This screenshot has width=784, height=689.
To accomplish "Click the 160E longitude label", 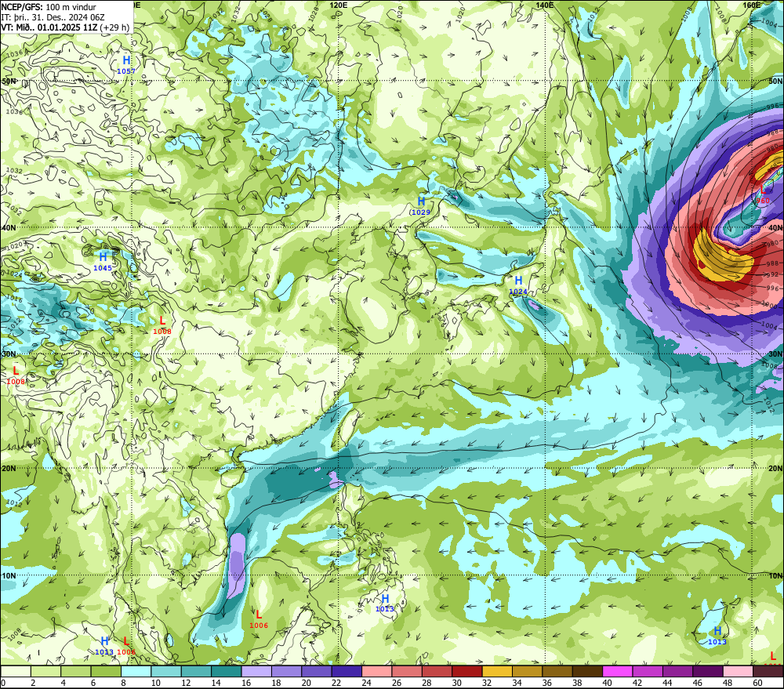I will (x=751, y=5).
